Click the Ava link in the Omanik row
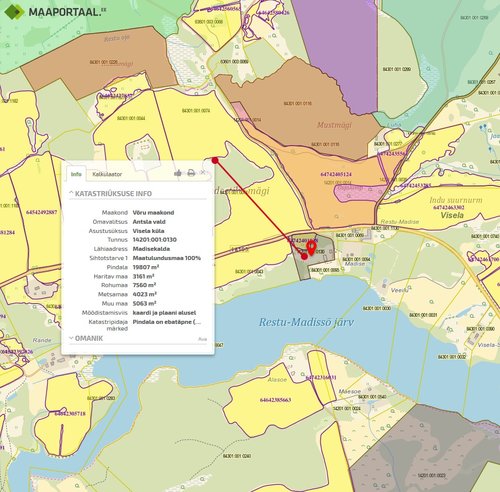 203,339
